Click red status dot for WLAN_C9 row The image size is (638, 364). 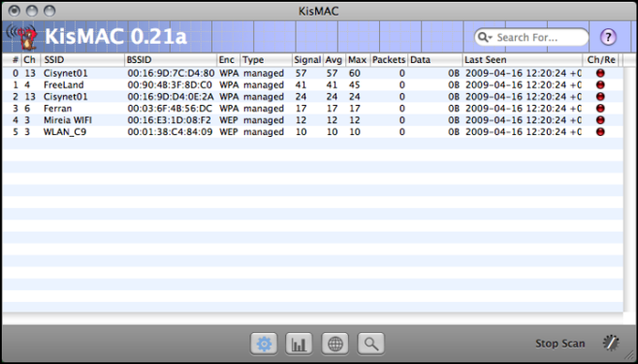tap(600, 132)
